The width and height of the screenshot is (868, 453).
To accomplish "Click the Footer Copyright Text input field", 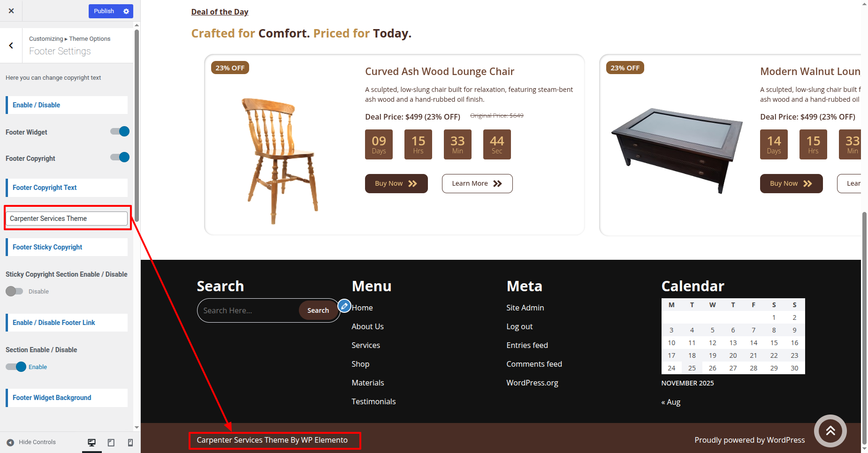I will click(67, 219).
